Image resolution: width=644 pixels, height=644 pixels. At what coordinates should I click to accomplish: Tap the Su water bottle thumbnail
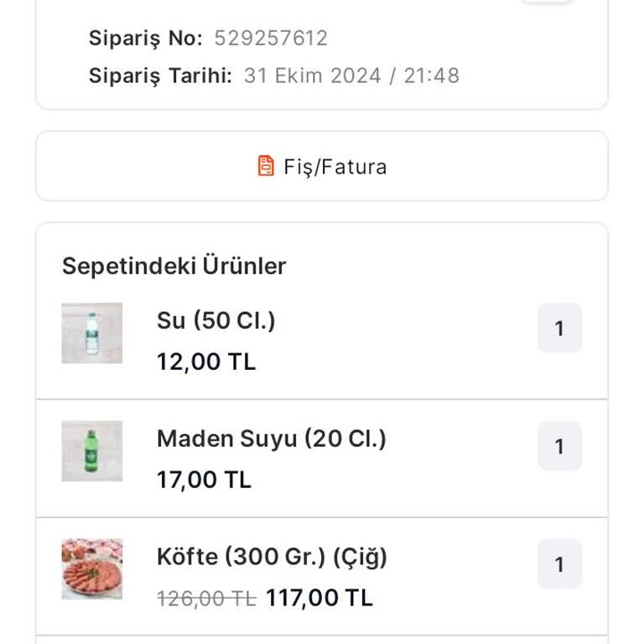(x=92, y=333)
